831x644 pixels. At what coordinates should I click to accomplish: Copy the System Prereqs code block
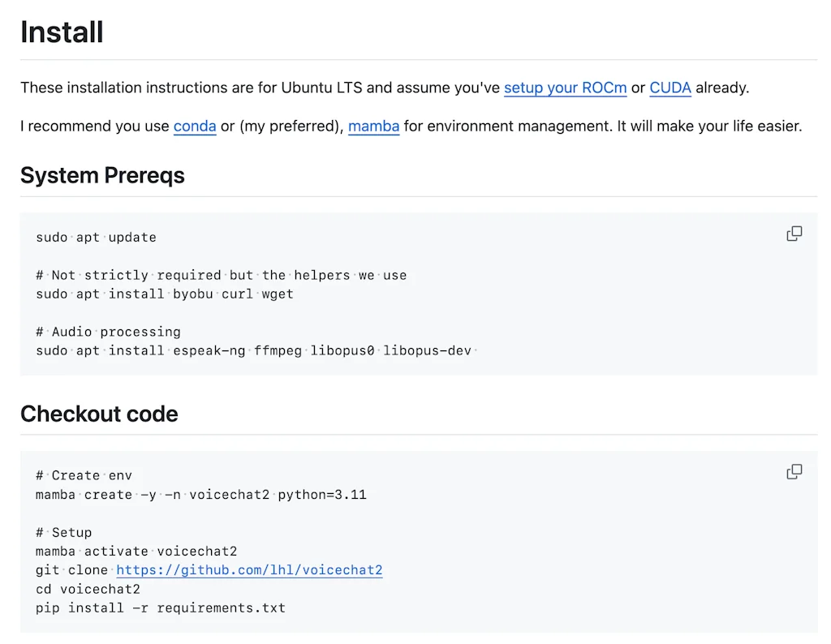tap(794, 234)
